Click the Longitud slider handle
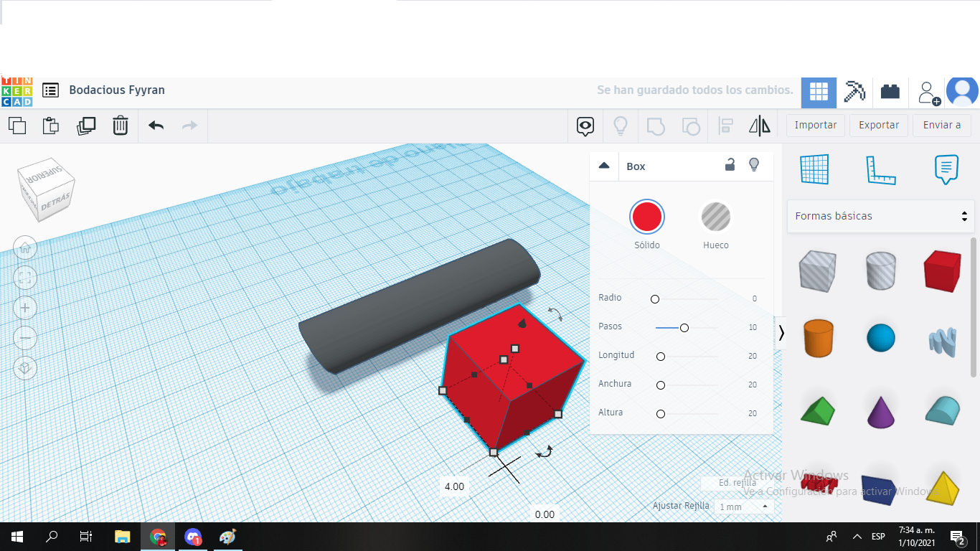The width and height of the screenshot is (980, 551). click(661, 357)
